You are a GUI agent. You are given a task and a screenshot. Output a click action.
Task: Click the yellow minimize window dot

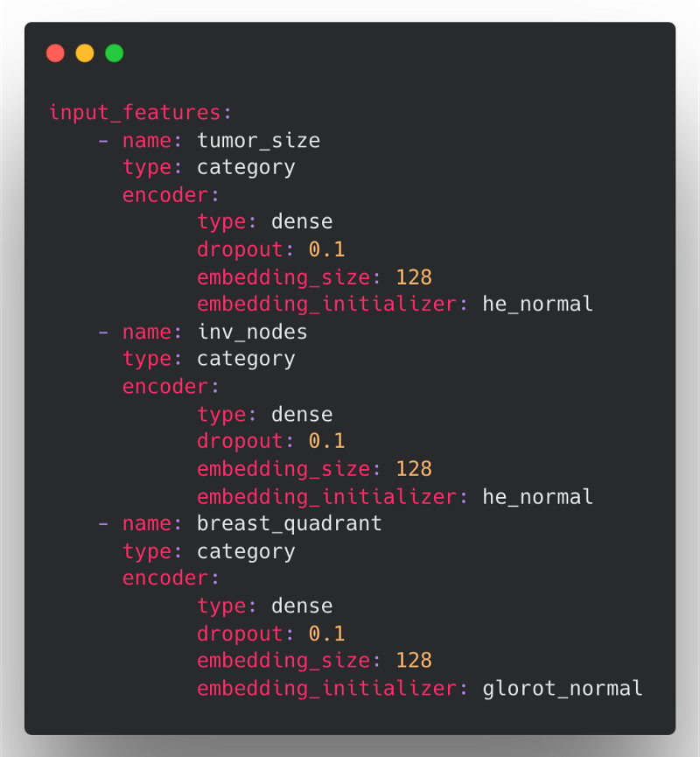85,53
